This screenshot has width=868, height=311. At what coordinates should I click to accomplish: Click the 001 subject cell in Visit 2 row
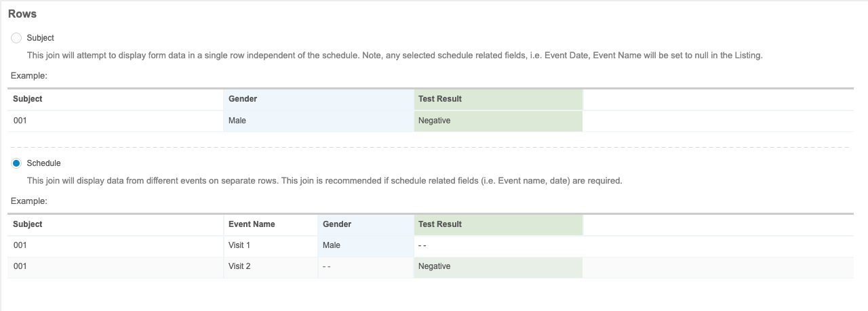coord(20,266)
